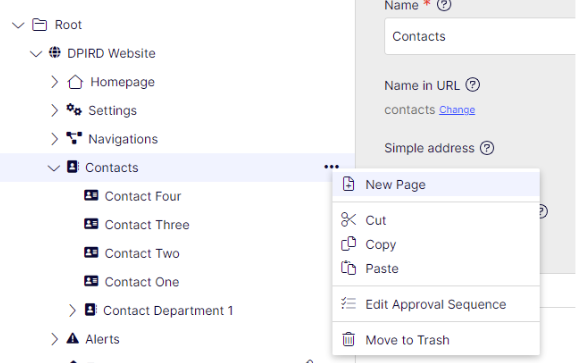The image size is (577, 363).
Task: Click the Root folder icon
Action: click(x=39, y=25)
